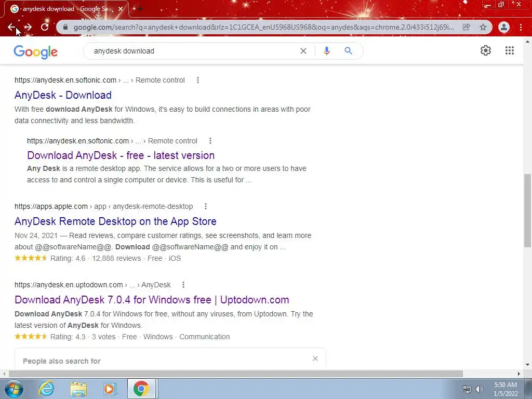Screen dimensions: 532x399
Task: Close the People also search for box
Action: 315,358
